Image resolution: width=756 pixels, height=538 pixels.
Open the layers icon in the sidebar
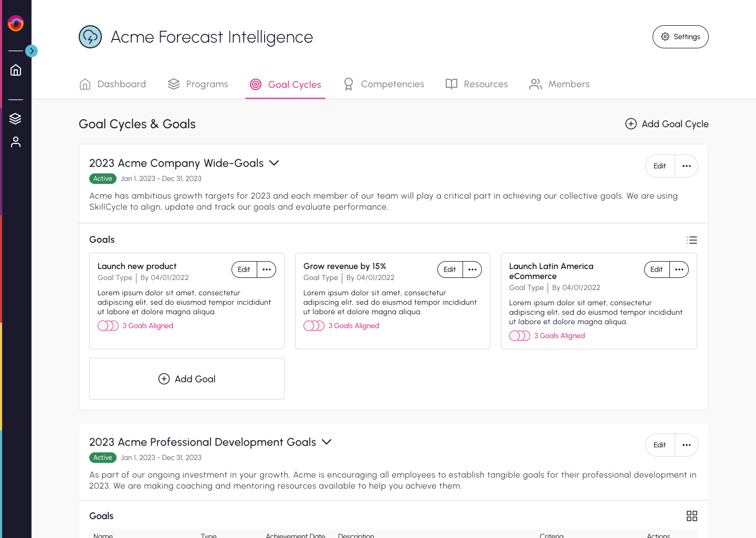[16, 119]
